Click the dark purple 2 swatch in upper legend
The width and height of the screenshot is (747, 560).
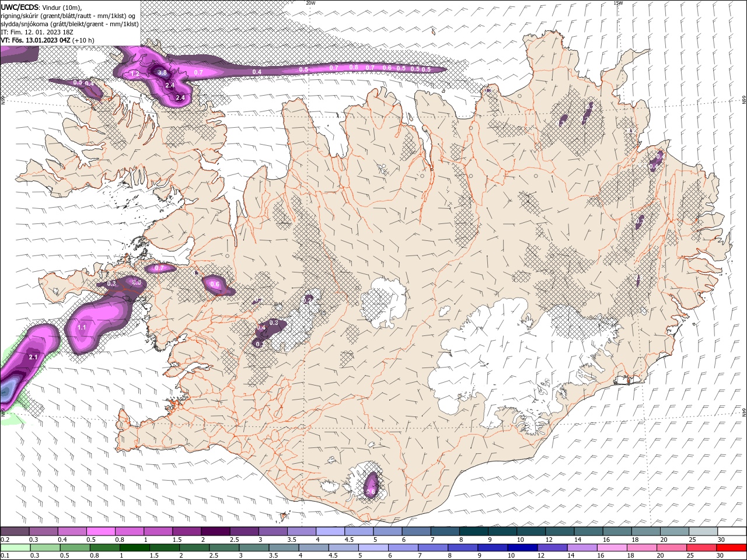pos(215,531)
